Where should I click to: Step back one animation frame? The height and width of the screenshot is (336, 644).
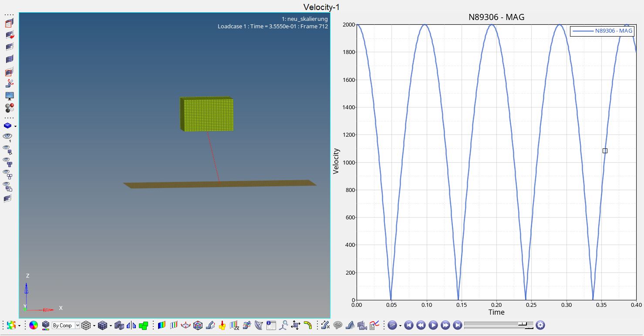click(x=421, y=325)
